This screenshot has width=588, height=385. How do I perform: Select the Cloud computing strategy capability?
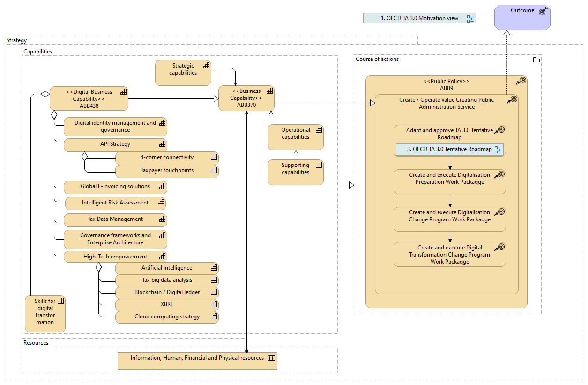point(167,317)
